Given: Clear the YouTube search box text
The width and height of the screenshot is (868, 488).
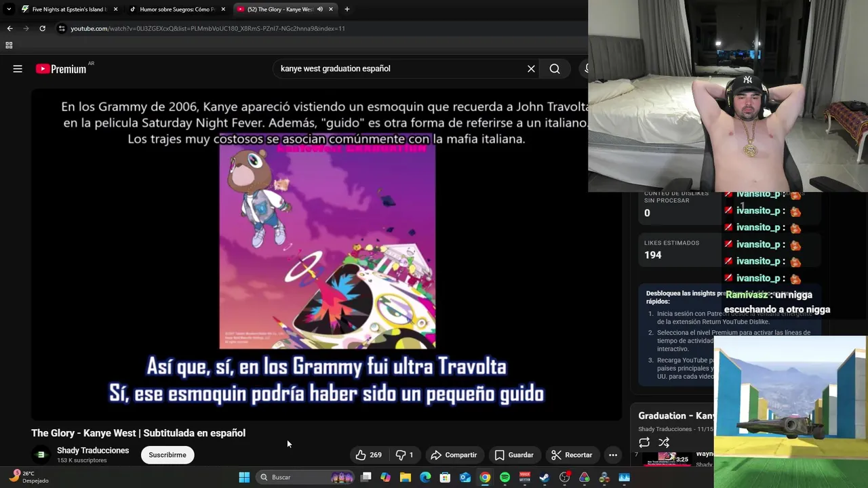Looking at the screenshot, I should [x=531, y=68].
